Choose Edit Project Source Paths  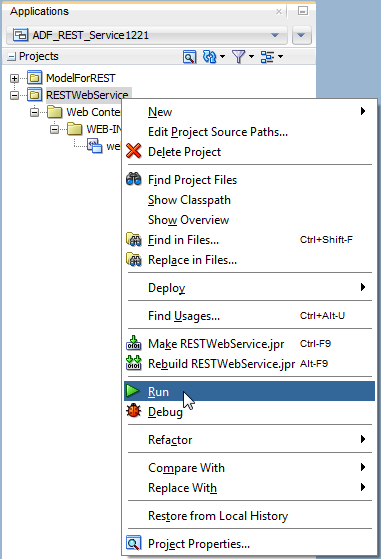(249, 132)
